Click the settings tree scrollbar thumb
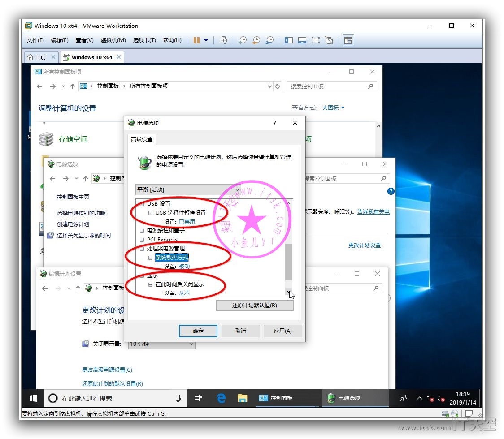The width and height of the screenshot is (504, 439). pos(289,262)
